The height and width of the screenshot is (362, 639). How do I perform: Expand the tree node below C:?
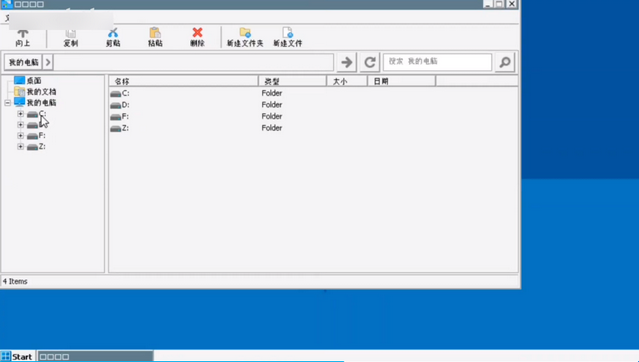click(x=20, y=125)
